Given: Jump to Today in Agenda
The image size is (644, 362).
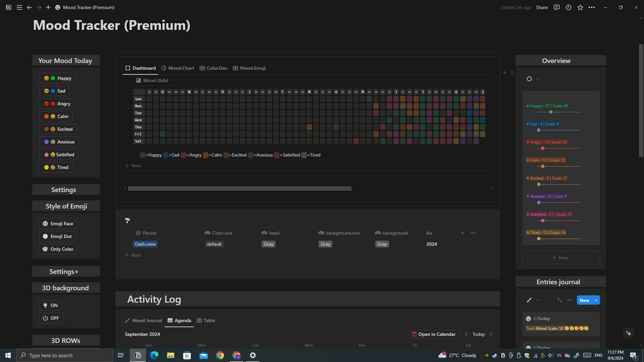Looking at the screenshot, I should [479, 334].
